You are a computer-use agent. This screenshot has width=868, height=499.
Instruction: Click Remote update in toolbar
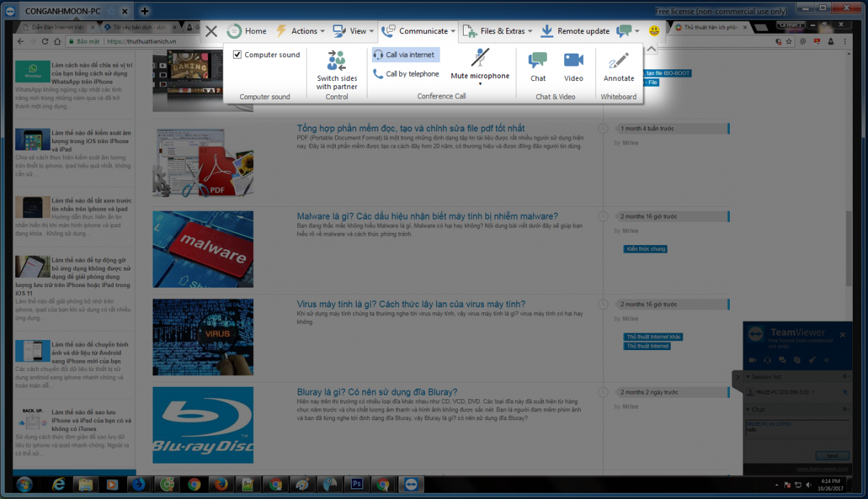[x=575, y=31]
